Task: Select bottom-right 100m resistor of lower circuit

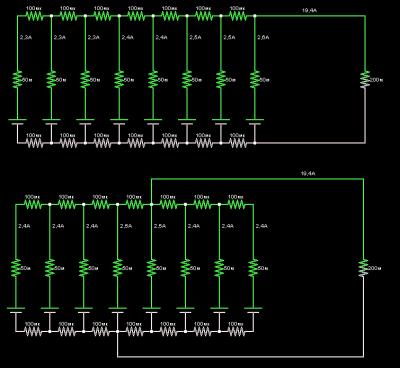Action: point(236,331)
